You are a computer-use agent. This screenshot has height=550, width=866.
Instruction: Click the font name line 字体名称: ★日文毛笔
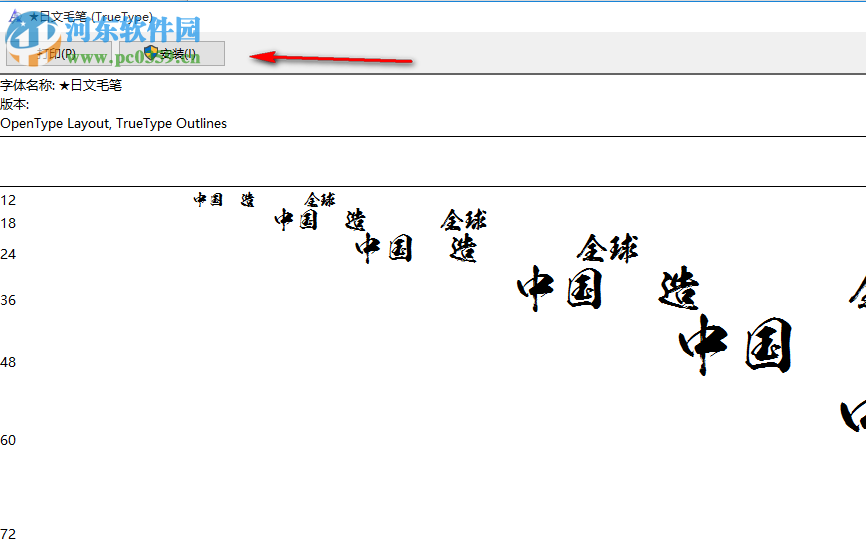pyautogui.click(x=61, y=86)
